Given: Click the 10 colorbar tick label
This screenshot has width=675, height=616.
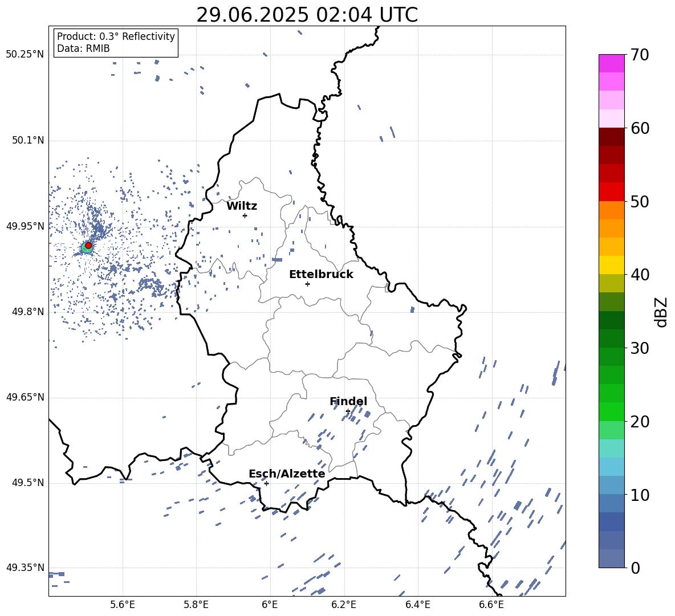Looking at the screenshot, I should [640, 495].
